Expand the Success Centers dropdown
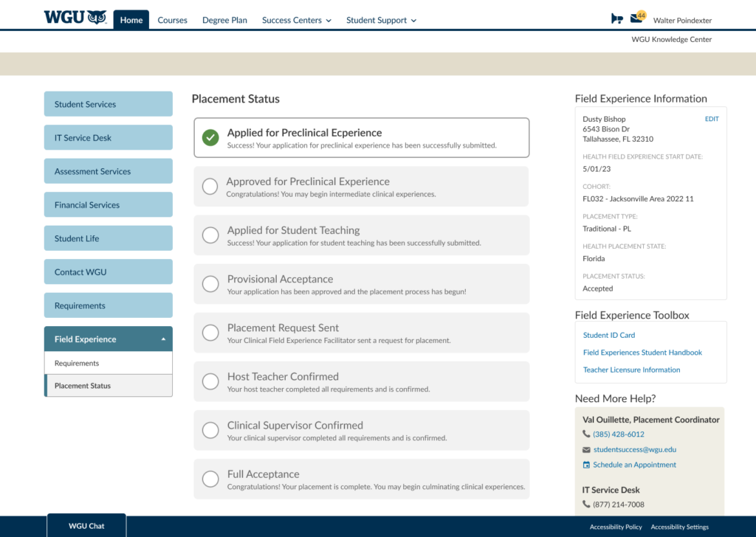This screenshot has width=756, height=537. [x=297, y=21]
